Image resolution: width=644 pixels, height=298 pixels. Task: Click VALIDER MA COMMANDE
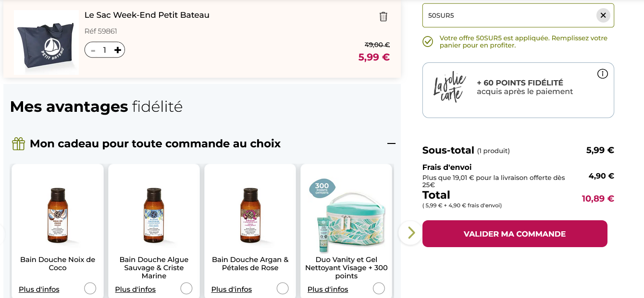(515, 234)
